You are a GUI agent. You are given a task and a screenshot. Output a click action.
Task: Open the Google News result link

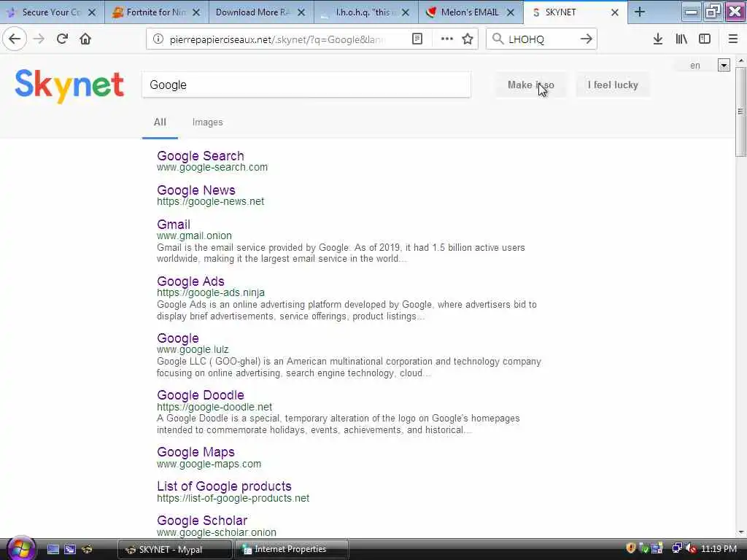pos(196,190)
